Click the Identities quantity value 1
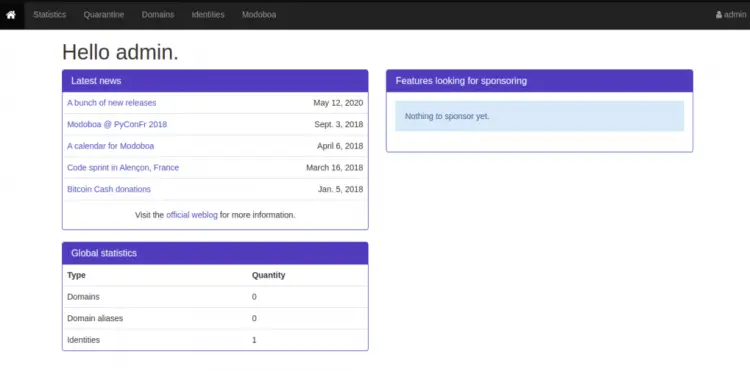Image resolution: width=750 pixels, height=371 pixels. pyautogui.click(x=254, y=340)
